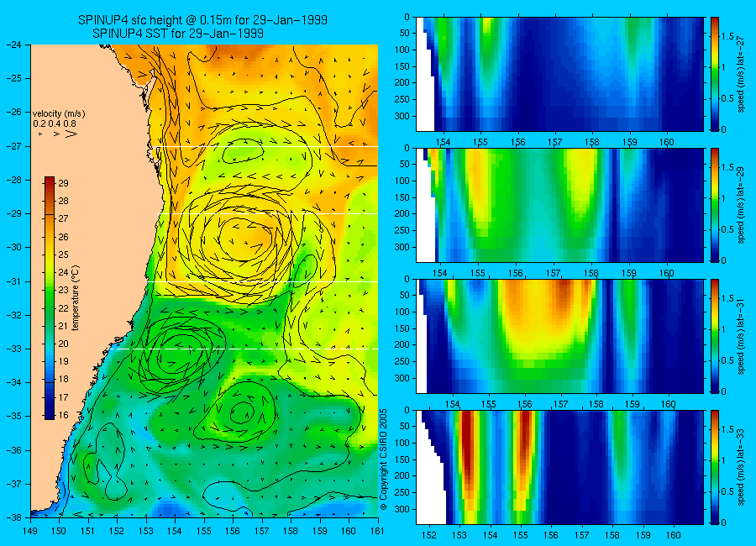Open the lat=-29 speed section plot
Screen dimensions: 756x546
(x=559, y=205)
